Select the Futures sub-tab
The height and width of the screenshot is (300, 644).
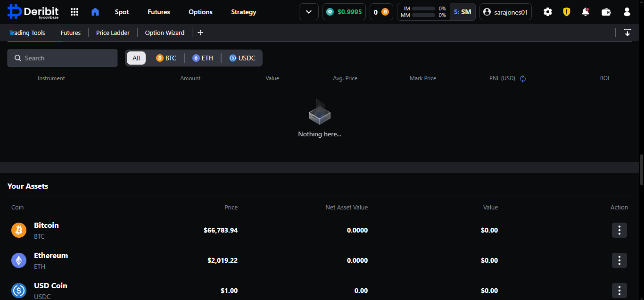[71, 33]
